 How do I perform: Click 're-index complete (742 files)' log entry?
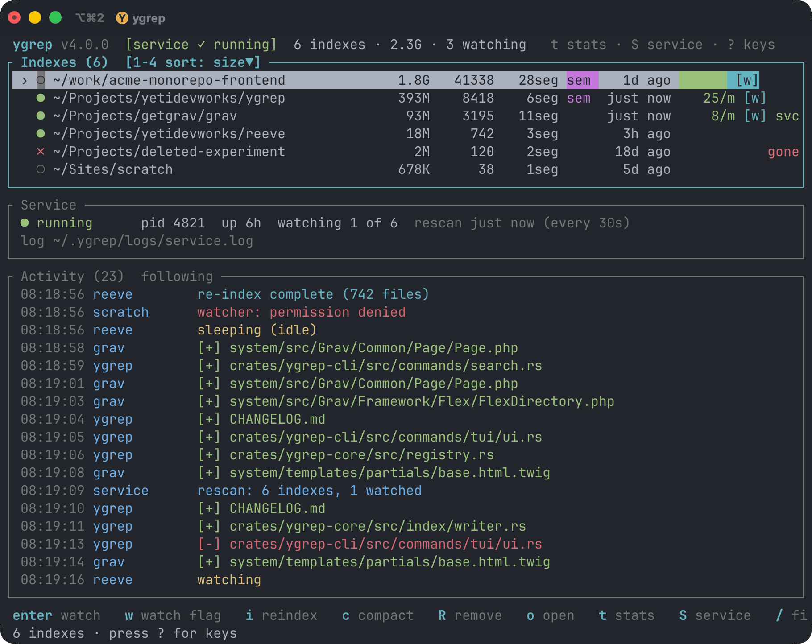313,294
